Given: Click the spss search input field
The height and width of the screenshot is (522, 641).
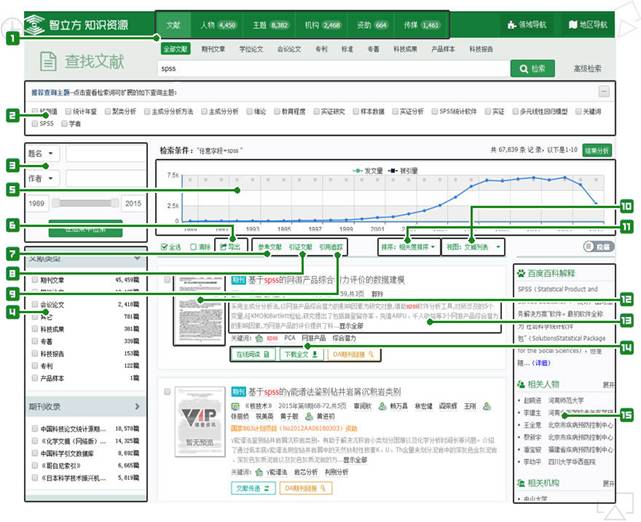Looking at the screenshot, I should [x=330, y=68].
